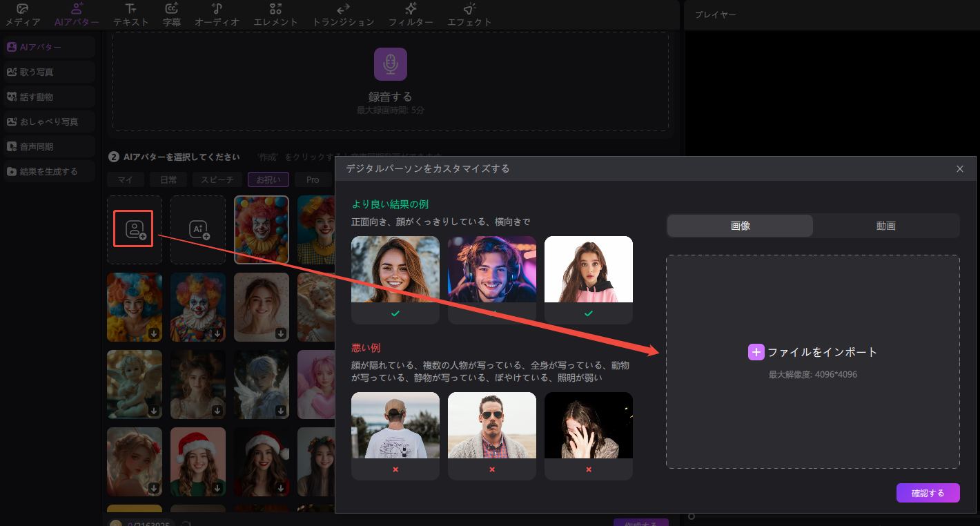Click the プレイヤー panel title
980x526 pixels.
[x=715, y=14]
